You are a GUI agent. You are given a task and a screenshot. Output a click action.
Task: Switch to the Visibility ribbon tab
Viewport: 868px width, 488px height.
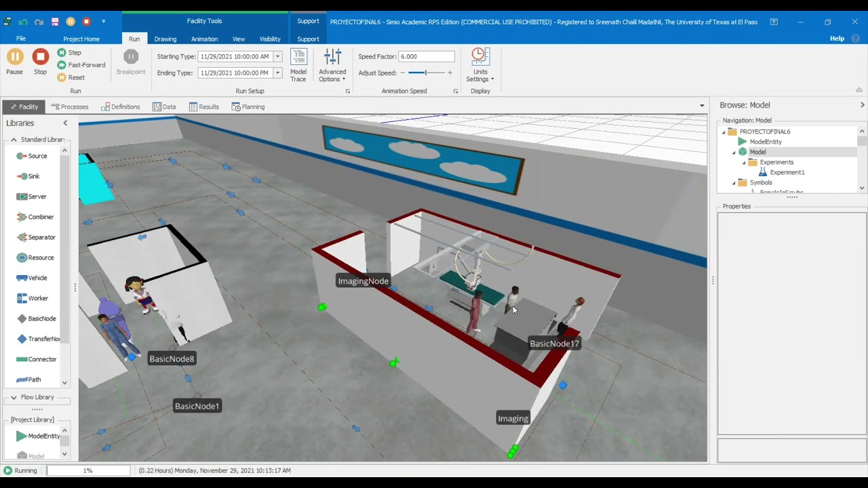coord(270,39)
